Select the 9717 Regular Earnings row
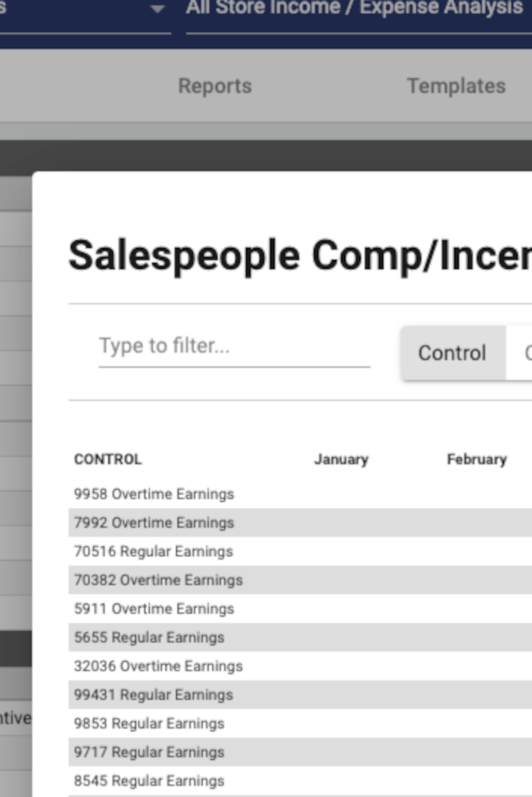The width and height of the screenshot is (532, 797). [x=149, y=752]
